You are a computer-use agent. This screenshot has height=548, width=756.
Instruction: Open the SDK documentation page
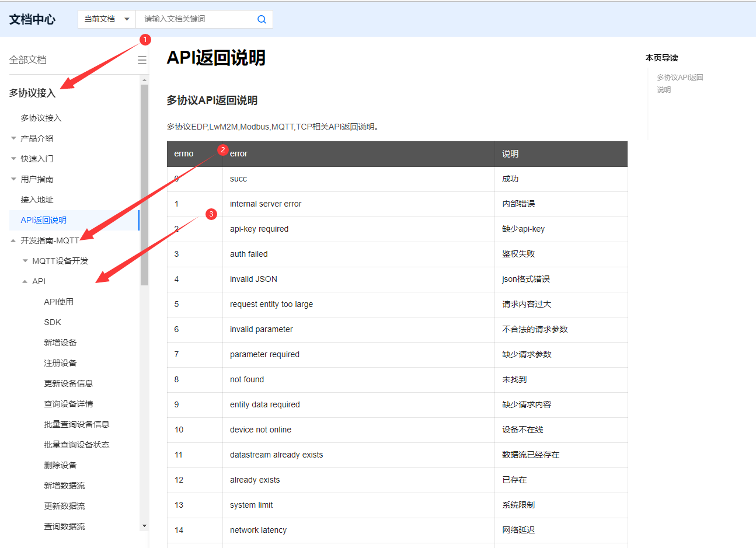coord(51,322)
